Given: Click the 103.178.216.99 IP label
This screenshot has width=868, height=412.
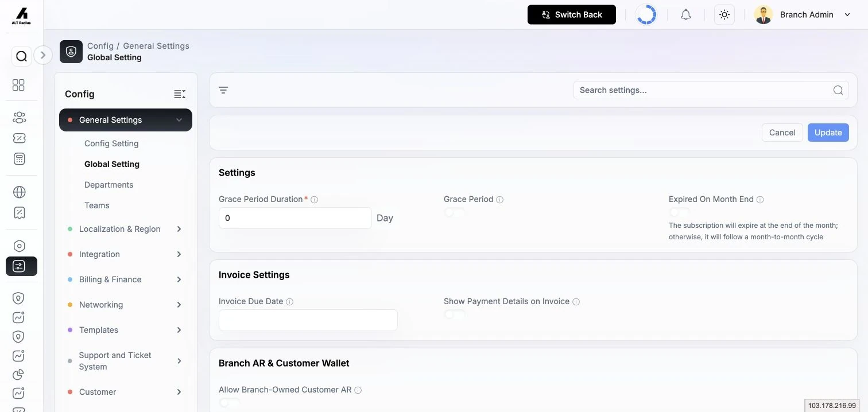Looking at the screenshot, I should pos(832,406).
